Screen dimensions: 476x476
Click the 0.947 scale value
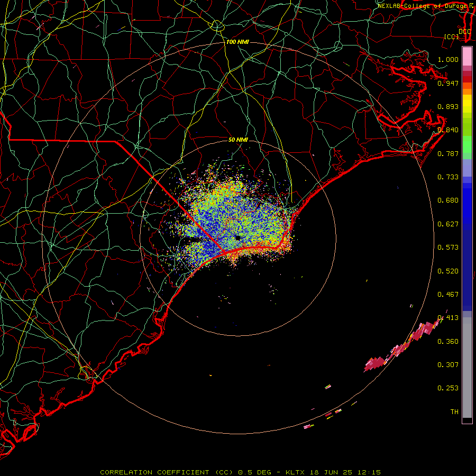tap(448, 83)
